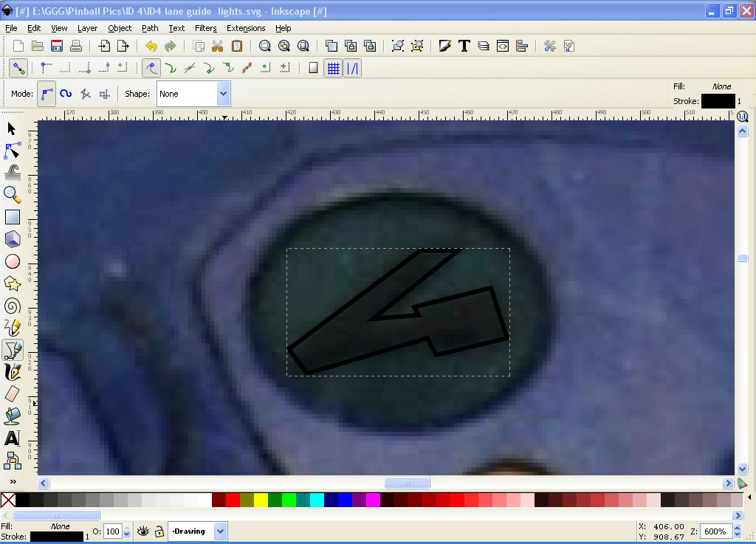Open the Drawing layer dropdown
The width and height of the screenshot is (756, 544).
click(220, 531)
